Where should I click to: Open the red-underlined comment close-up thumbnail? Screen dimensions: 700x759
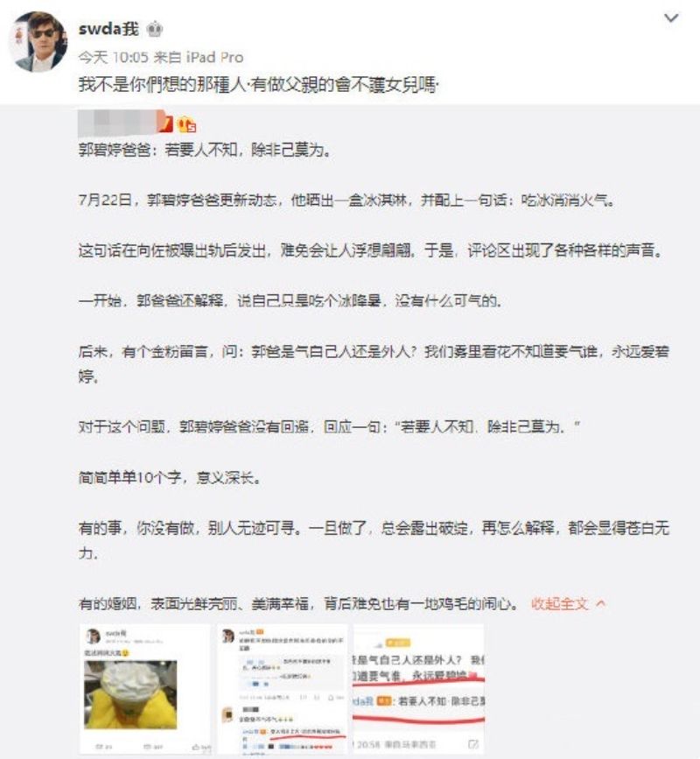tap(419, 689)
